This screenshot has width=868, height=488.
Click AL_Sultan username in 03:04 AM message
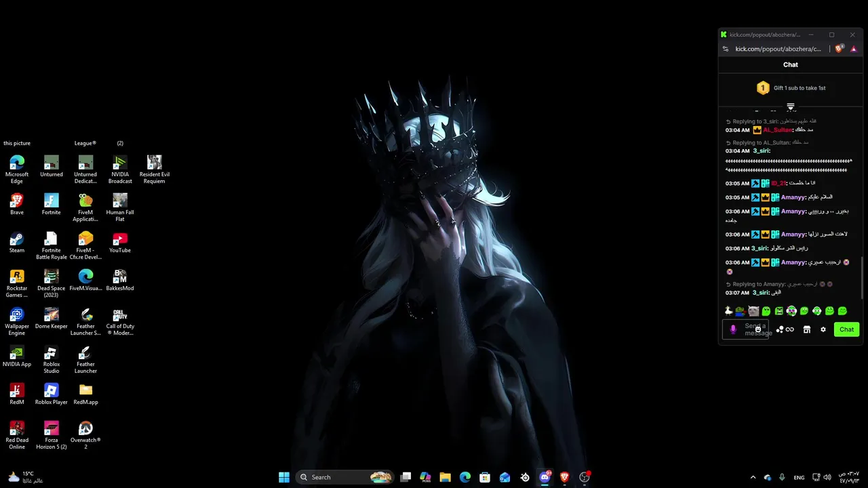[778, 130]
